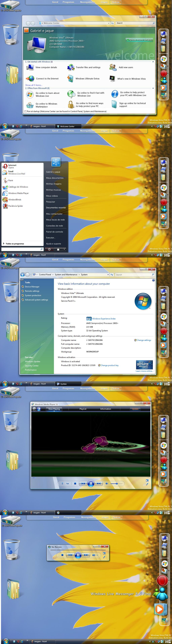Open the Windows Experience Index link
The height and width of the screenshot is (644, 172).
[x=104, y=319]
